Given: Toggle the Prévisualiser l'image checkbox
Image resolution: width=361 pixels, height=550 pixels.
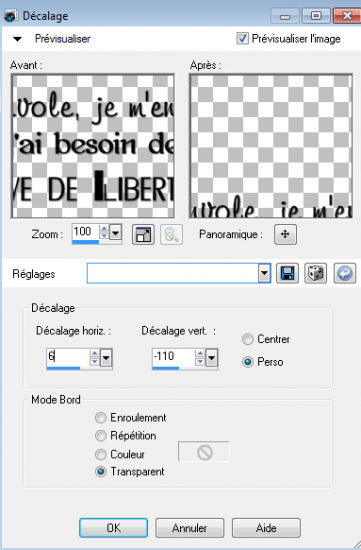Looking at the screenshot, I should click(x=242, y=38).
